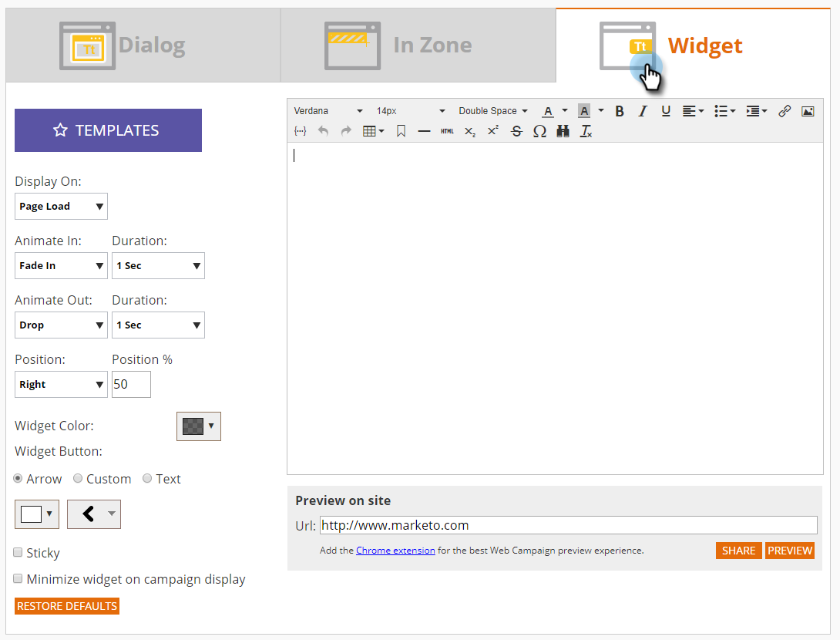Open the Chrome extension link
The height and width of the screenshot is (640, 840).
[395, 551]
